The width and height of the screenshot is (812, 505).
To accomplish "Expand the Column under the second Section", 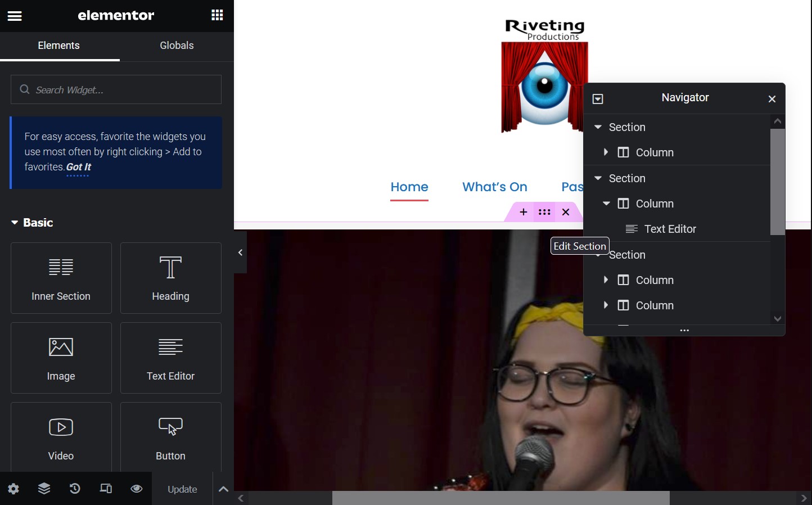I will [x=606, y=204].
